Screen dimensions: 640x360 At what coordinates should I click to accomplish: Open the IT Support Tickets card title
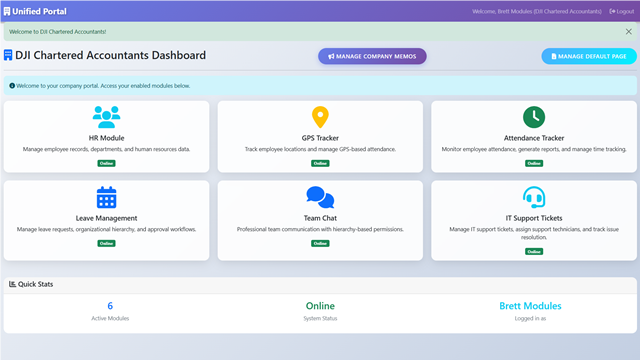pos(534,218)
